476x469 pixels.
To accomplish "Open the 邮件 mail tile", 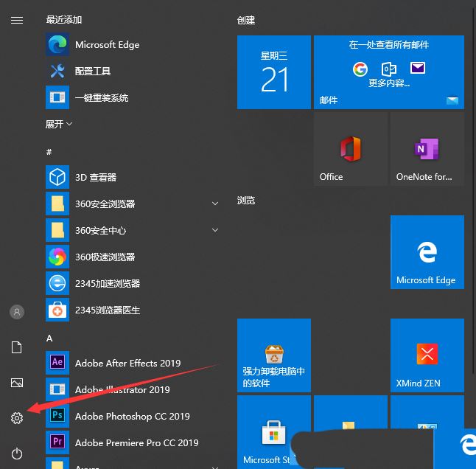I will 388,72.
